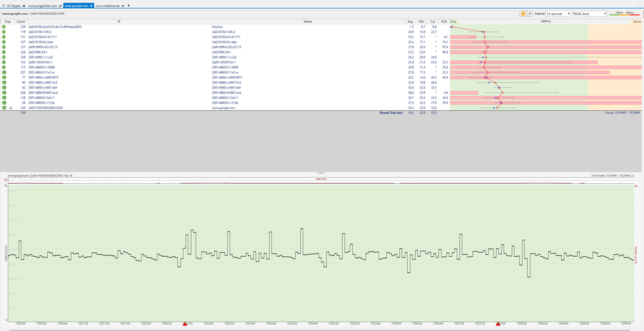Select the hop 17 circle icon
Image resolution: width=644 pixels, height=331 pixels.
pos(4,108)
